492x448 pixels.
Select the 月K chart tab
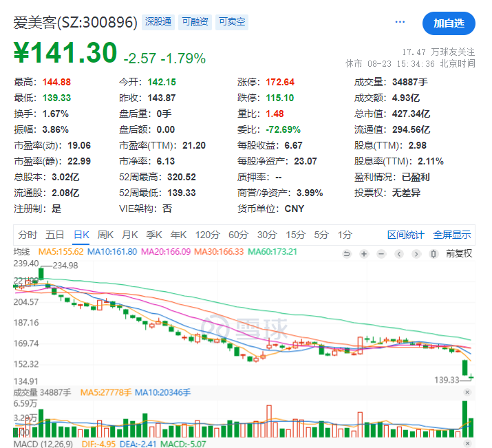click(x=130, y=235)
